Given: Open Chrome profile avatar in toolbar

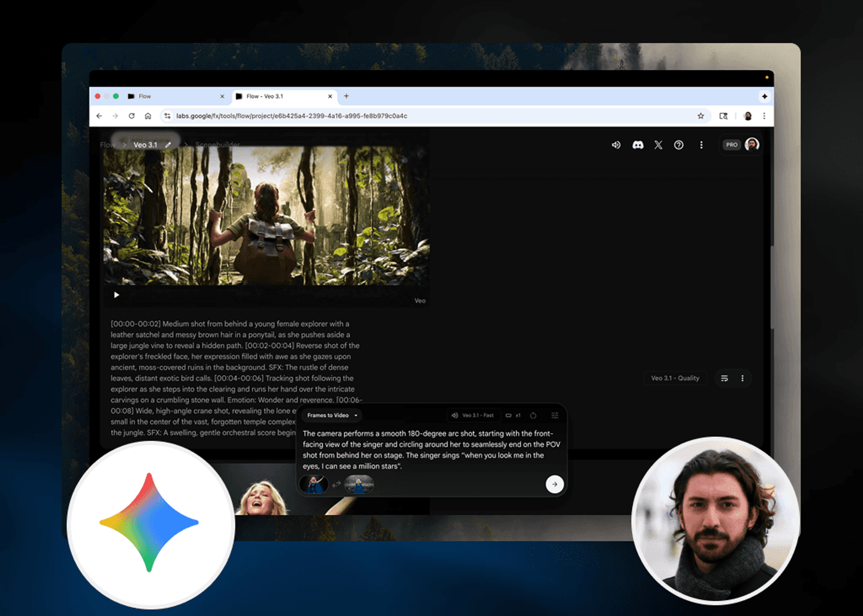Looking at the screenshot, I should point(748,116).
